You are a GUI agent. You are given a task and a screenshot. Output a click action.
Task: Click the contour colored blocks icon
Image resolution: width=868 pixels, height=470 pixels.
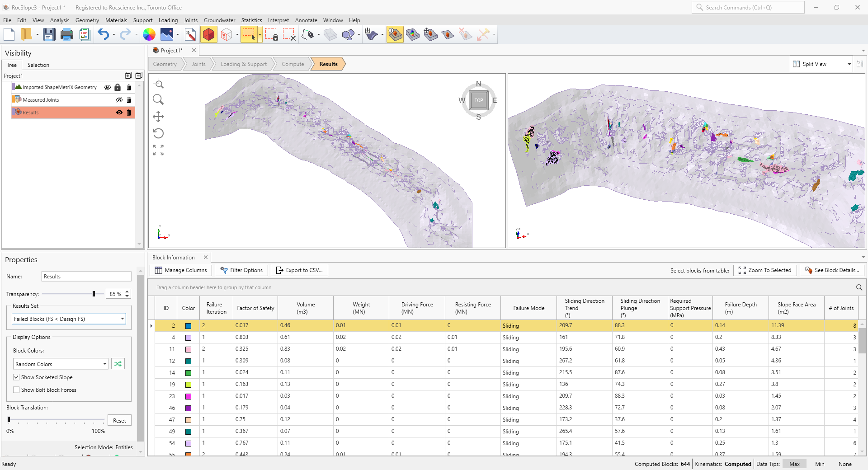coord(413,34)
